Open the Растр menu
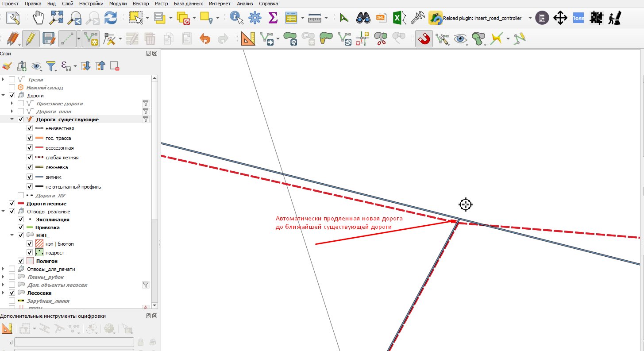This screenshot has height=351, width=644. (162, 4)
